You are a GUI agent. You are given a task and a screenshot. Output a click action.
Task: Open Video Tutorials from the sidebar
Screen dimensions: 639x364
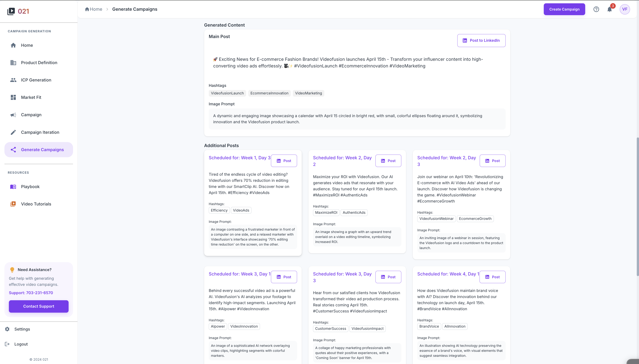(36, 204)
